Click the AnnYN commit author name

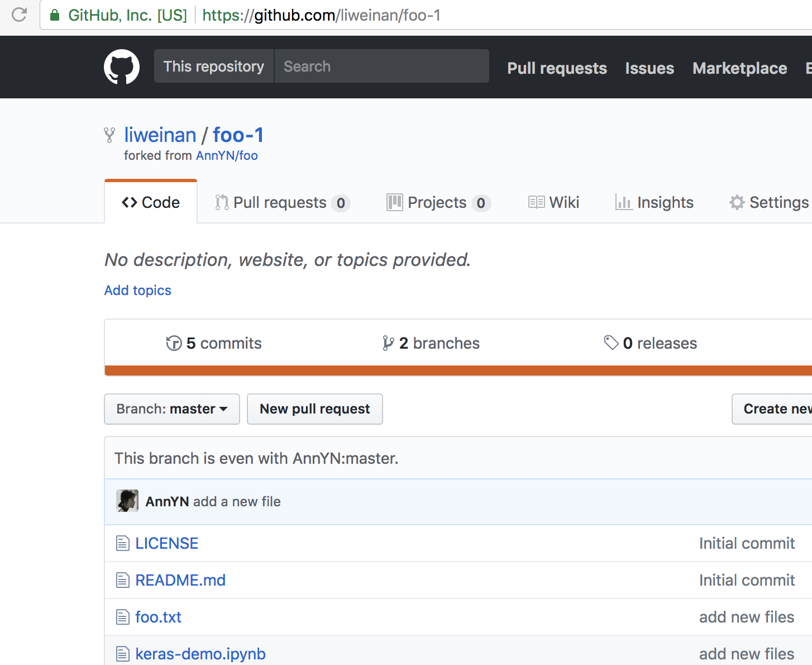[167, 501]
